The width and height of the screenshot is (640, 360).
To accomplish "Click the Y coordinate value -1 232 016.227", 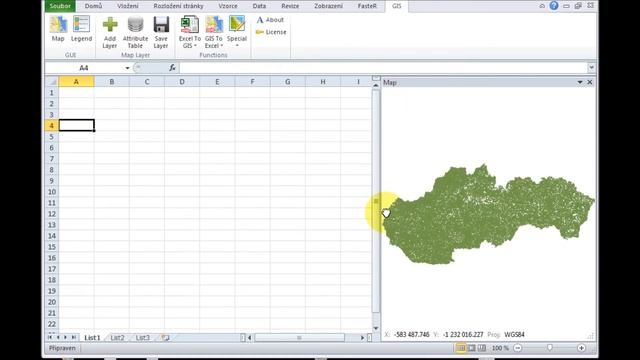I will pyautogui.click(x=463, y=334).
